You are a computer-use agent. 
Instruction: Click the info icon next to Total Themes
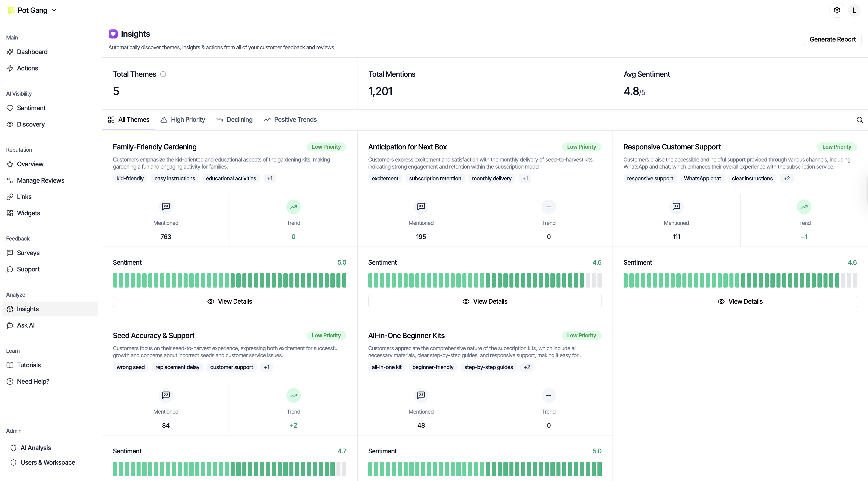point(163,74)
